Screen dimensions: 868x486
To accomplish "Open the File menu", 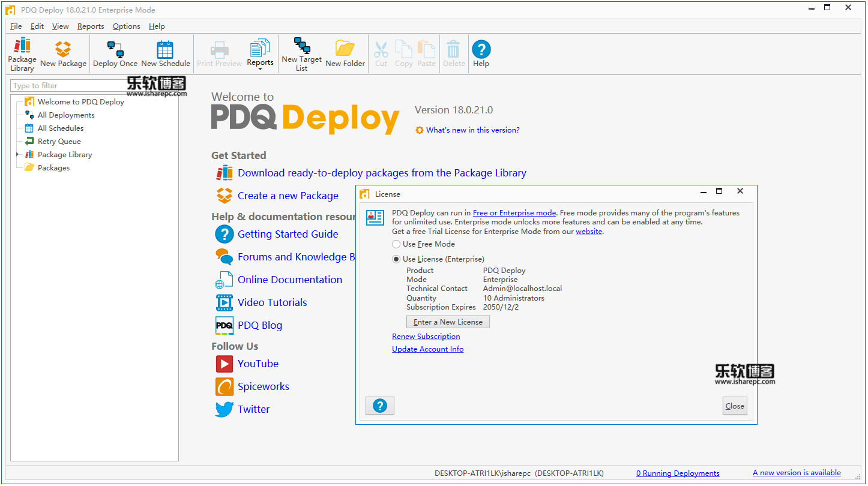I will pyautogui.click(x=16, y=26).
